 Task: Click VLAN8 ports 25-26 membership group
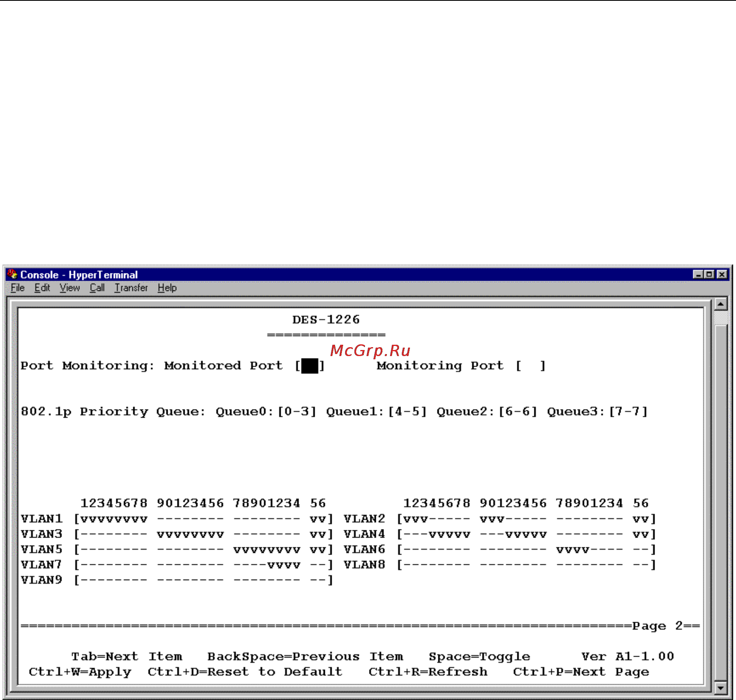point(641,565)
